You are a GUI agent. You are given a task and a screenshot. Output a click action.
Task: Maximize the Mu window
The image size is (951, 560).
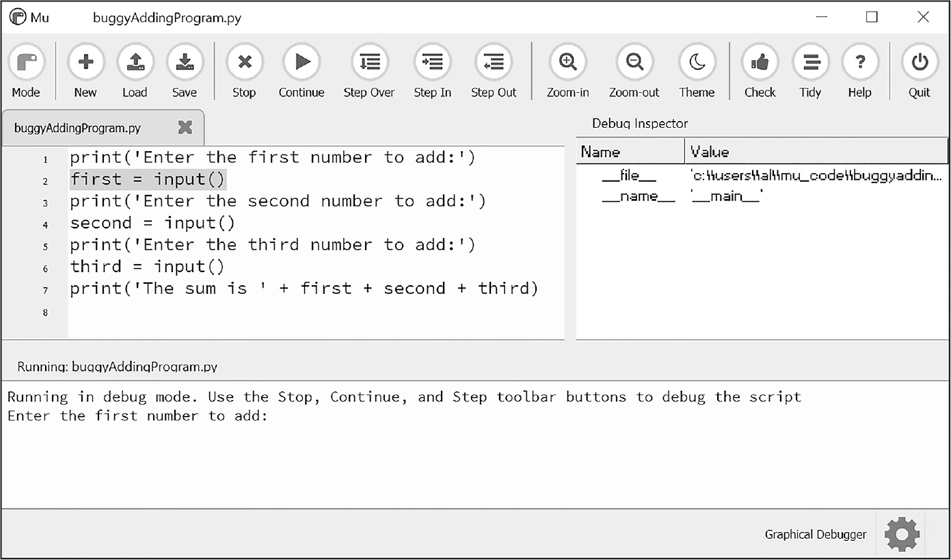coord(872,17)
